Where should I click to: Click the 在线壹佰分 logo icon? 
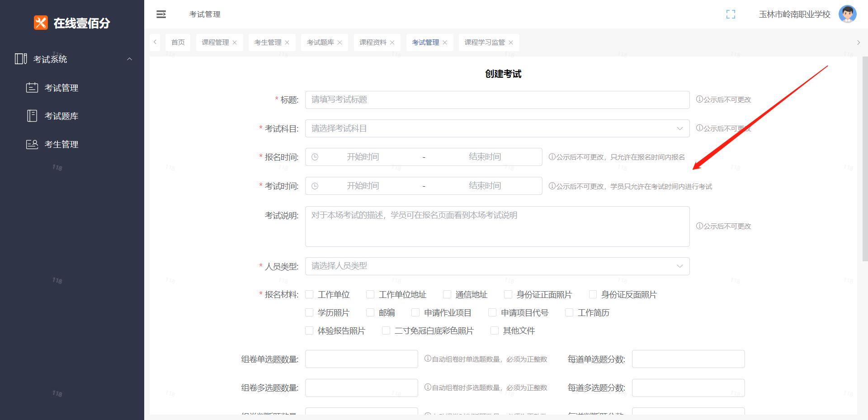(41, 23)
